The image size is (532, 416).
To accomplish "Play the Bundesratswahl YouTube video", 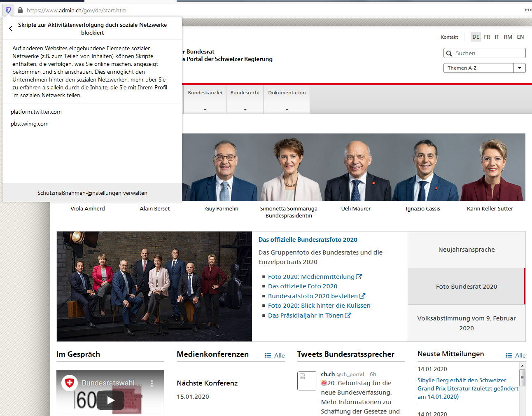I will (110, 400).
